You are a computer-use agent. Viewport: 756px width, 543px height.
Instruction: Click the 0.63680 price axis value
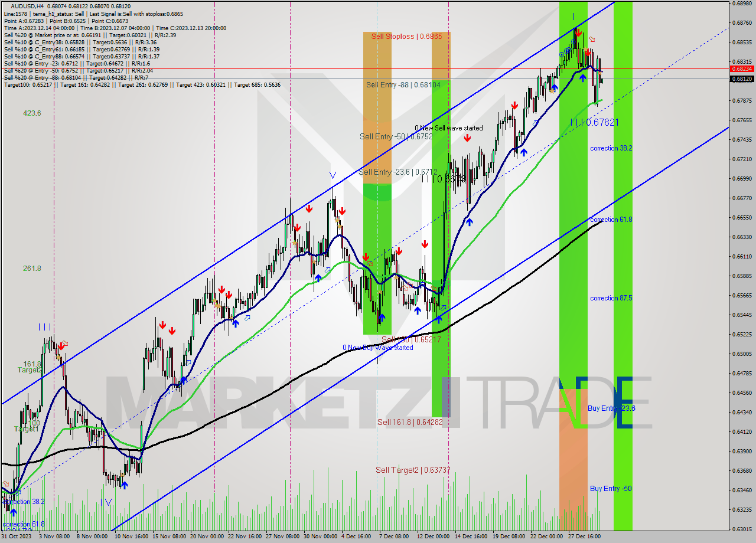[x=743, y=470]
